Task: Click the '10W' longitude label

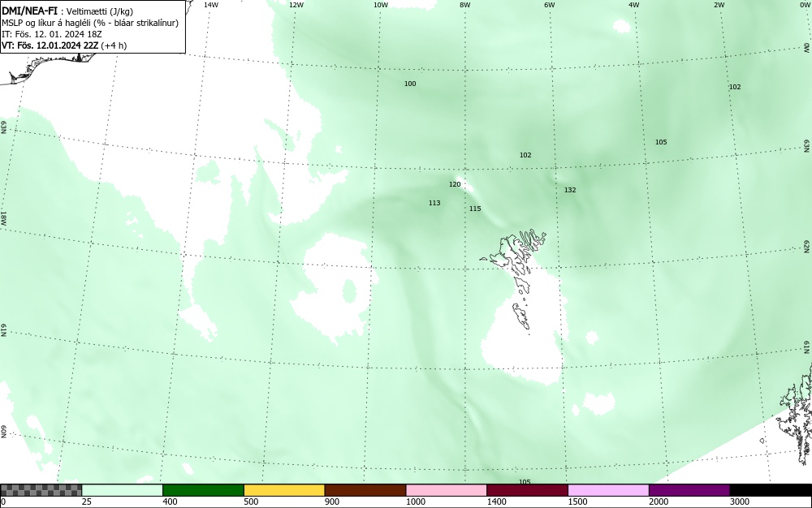Action: click(x=381, y=5)
